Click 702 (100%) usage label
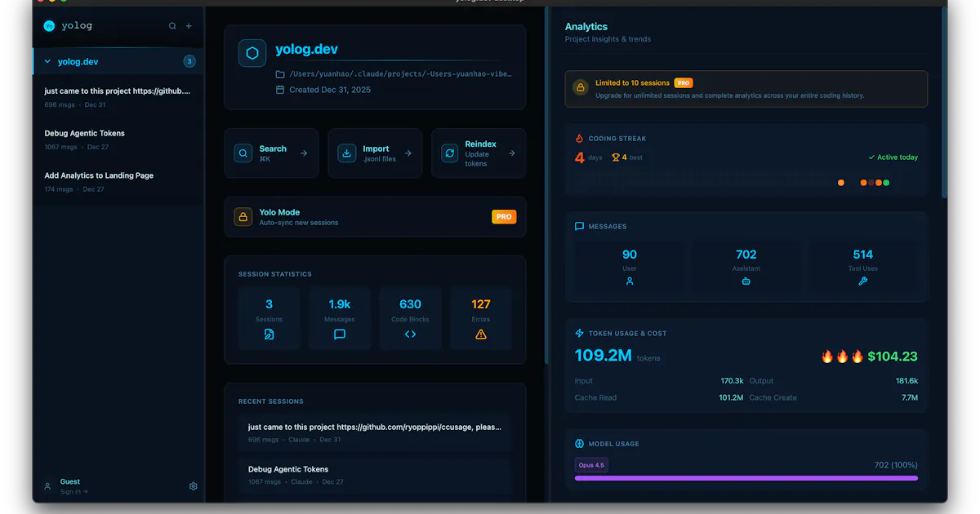980x514 pixels. pyautogui.click(x=896, y=465)
